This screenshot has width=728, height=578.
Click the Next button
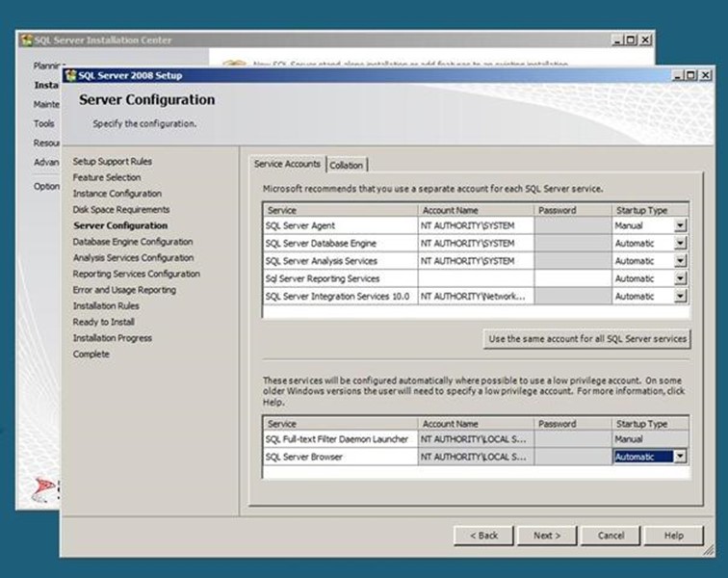[x=546, y=536]
